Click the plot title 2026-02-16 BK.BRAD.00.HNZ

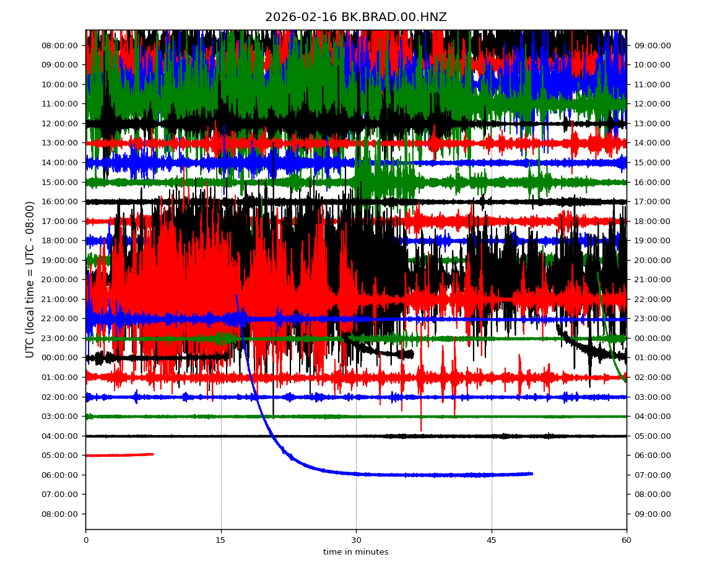click(355, 17)
